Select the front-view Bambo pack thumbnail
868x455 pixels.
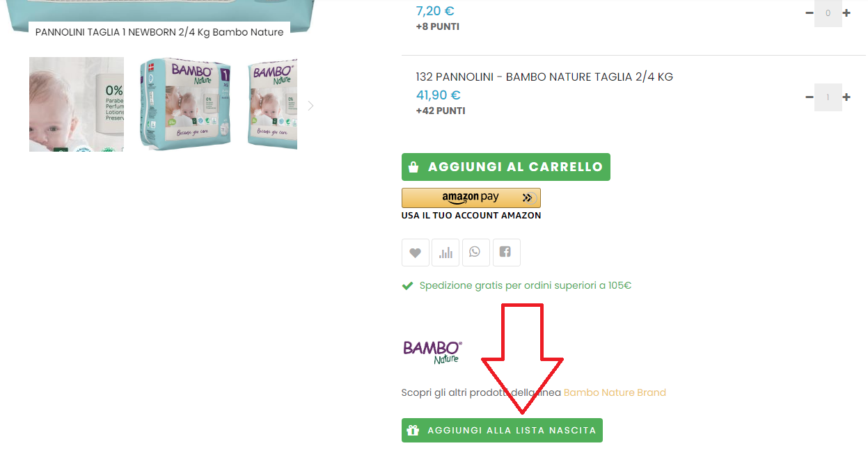point(185,104)
